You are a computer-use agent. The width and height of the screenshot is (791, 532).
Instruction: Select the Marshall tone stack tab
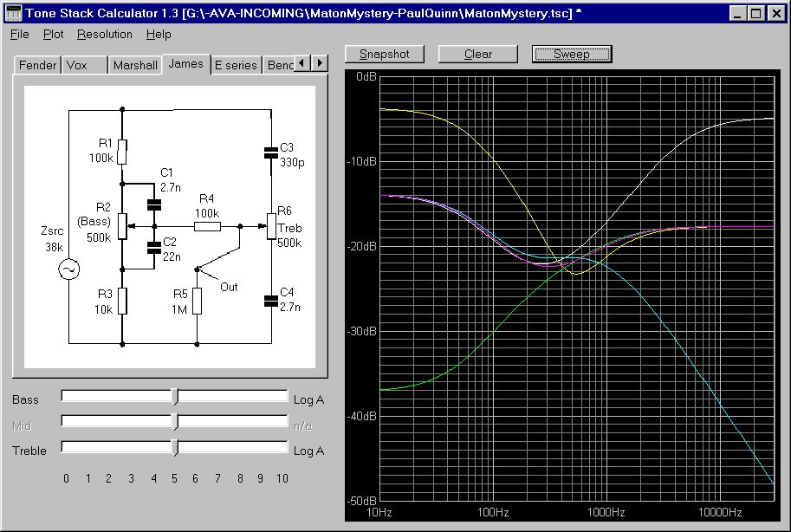[x=135, y=65]
